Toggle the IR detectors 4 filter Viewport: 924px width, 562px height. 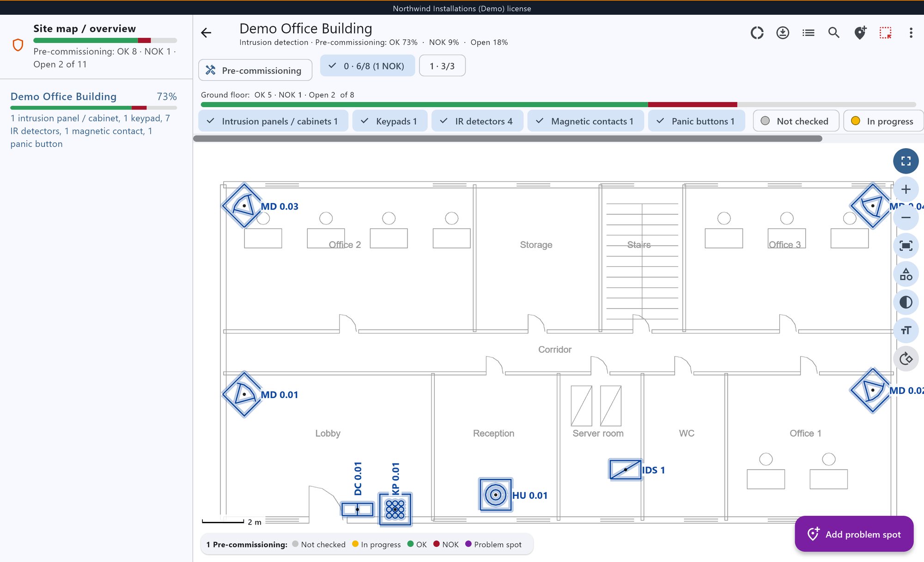477,121
